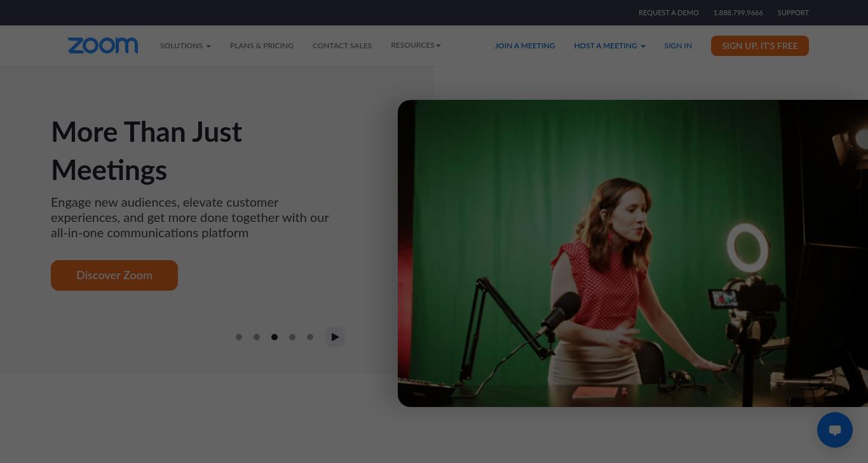Click the 1.888.799.9666 phone number
This screenshot has height=463, width=868.
point(738,13)
